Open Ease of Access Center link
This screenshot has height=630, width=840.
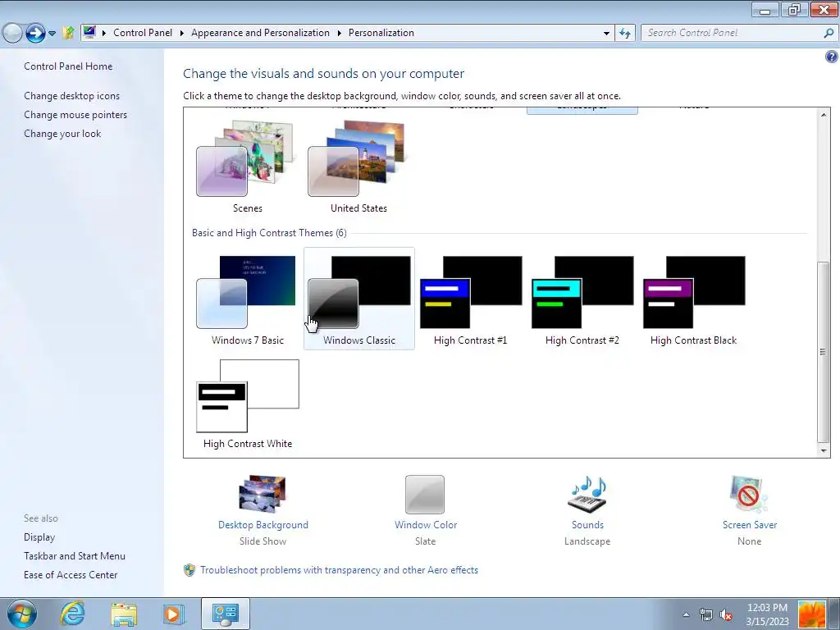coord(71,575)
